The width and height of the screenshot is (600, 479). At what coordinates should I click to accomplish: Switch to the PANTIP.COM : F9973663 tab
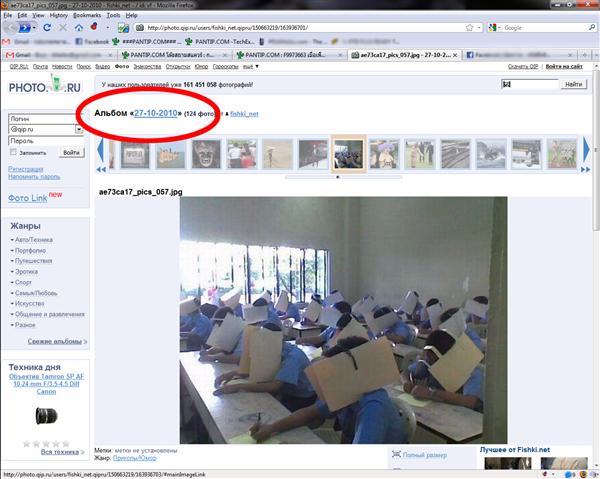click(289, 55)
